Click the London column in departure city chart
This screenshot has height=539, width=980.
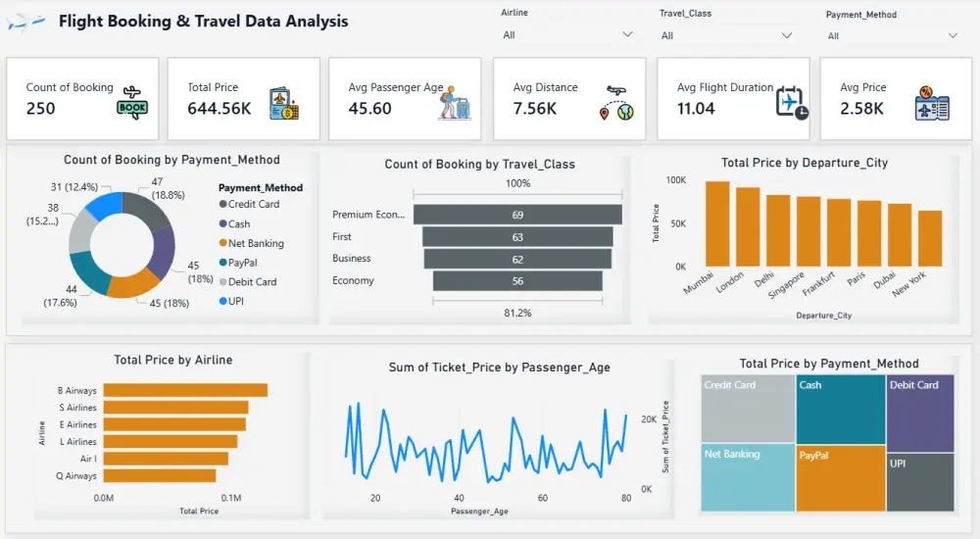point(748,227)
